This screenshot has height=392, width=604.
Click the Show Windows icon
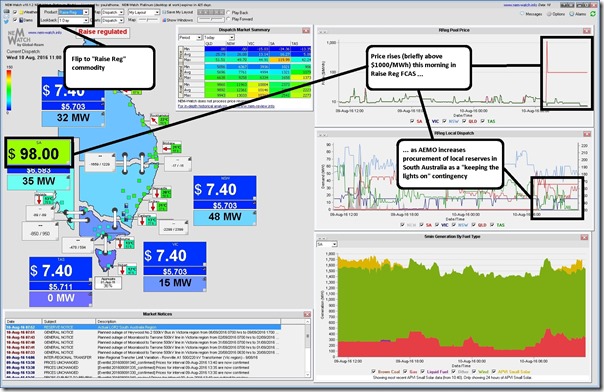tap(164, 20)
